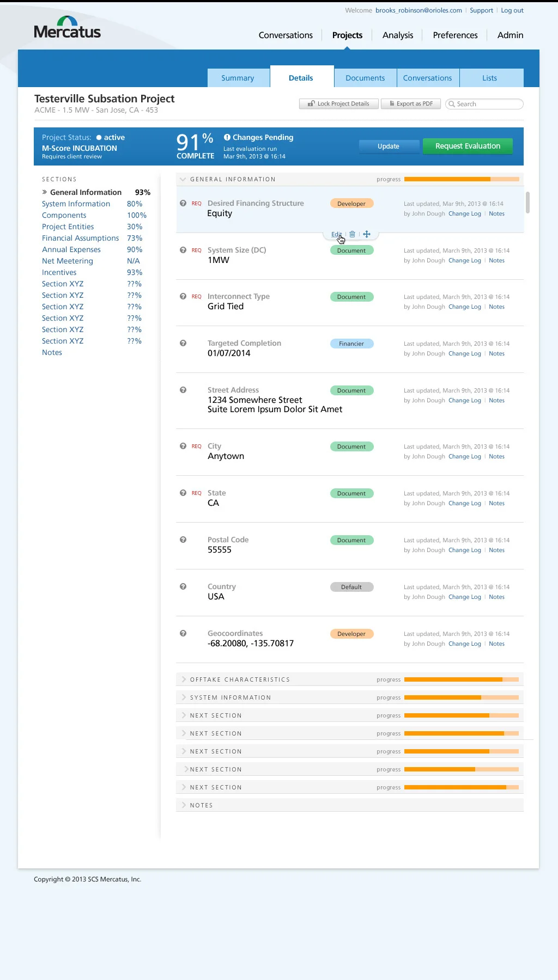Open Incentives in sections sidebar

pos(59,272)
